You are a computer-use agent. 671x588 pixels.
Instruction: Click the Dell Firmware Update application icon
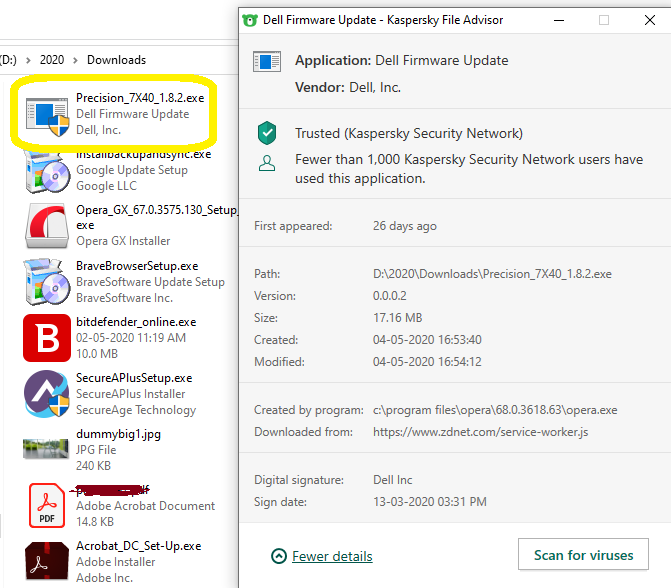267,63
